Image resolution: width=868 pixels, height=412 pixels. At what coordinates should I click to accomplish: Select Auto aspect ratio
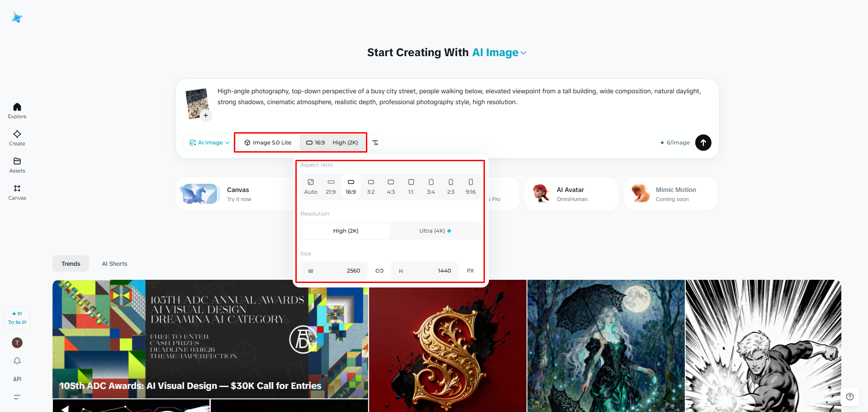pos(311,187)
